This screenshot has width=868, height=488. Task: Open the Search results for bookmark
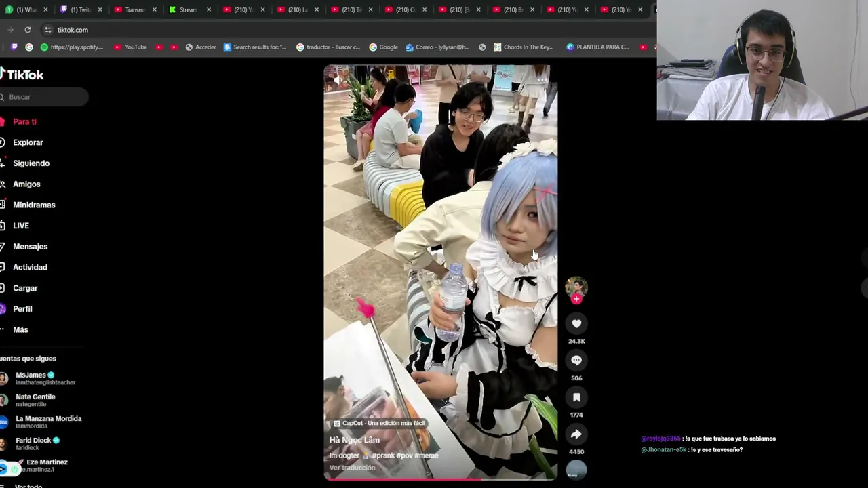pyautogui.click(x=255, y=47)
